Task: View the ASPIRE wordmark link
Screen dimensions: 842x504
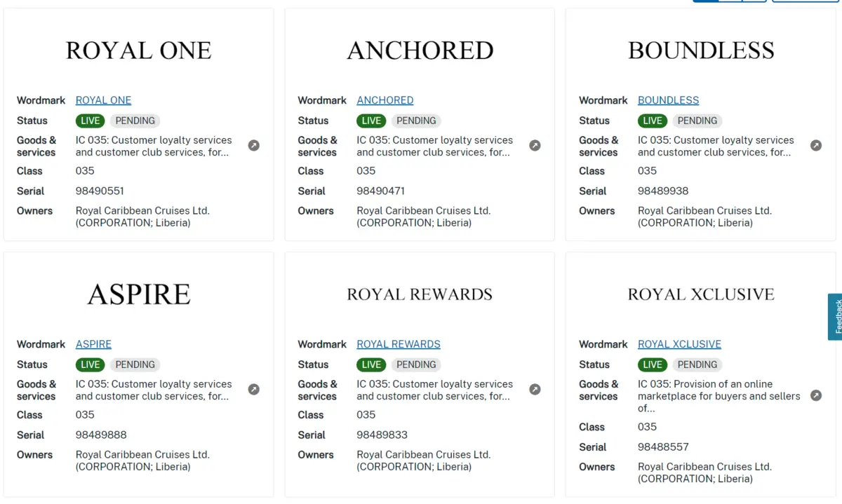Action: pos(93,344)
